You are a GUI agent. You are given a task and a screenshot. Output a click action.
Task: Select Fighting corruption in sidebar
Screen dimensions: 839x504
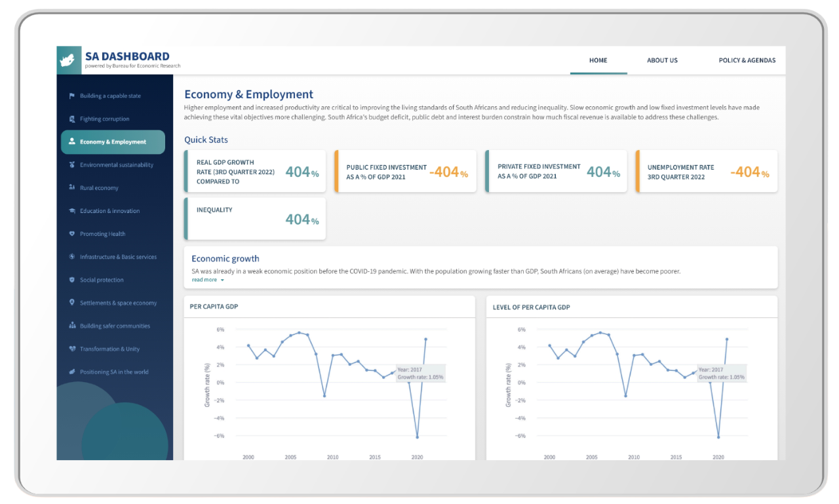tap(105, 119)
